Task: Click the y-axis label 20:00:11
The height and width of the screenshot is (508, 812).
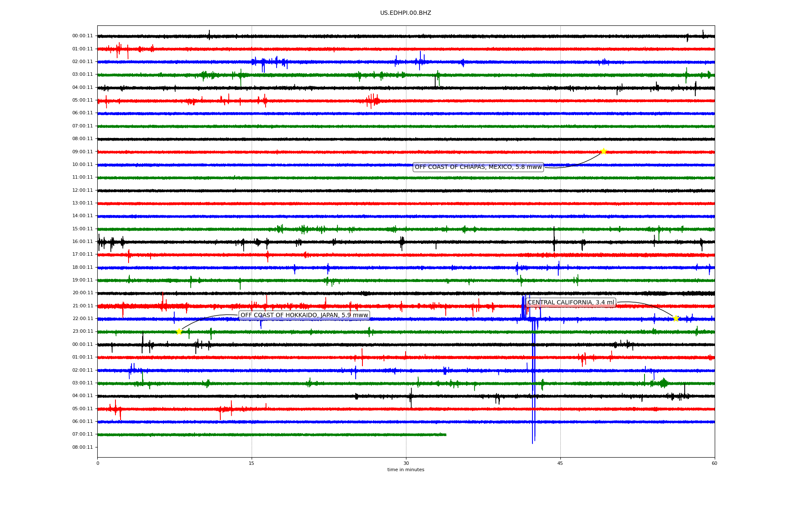Action: 82,293
